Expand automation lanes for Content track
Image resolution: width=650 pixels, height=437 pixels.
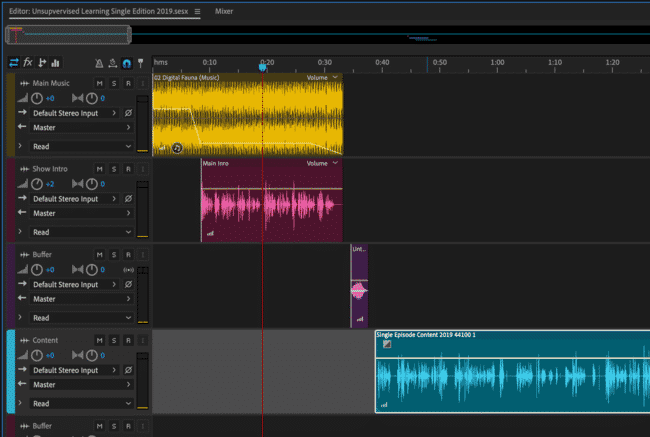20,403
